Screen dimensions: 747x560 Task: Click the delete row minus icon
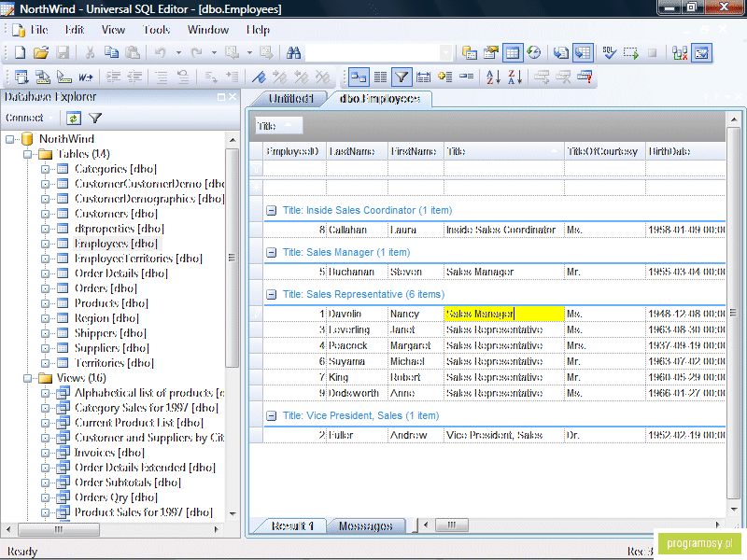pos(466,77)
